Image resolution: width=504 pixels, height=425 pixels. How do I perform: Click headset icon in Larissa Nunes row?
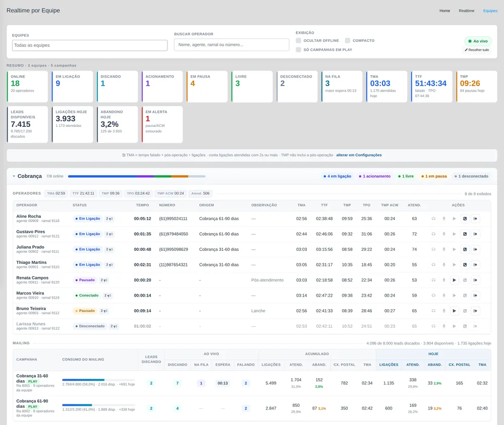pyautogui.click(x=433, y=326)
